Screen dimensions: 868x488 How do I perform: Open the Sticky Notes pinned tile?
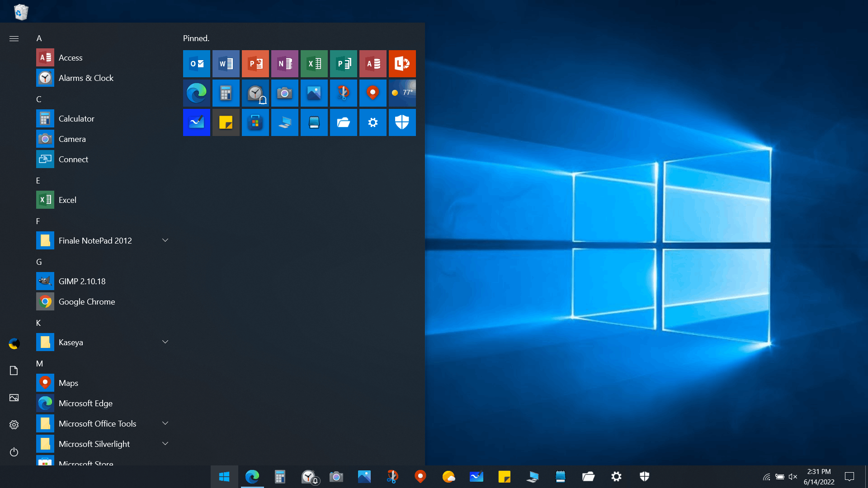coord(226,122)
